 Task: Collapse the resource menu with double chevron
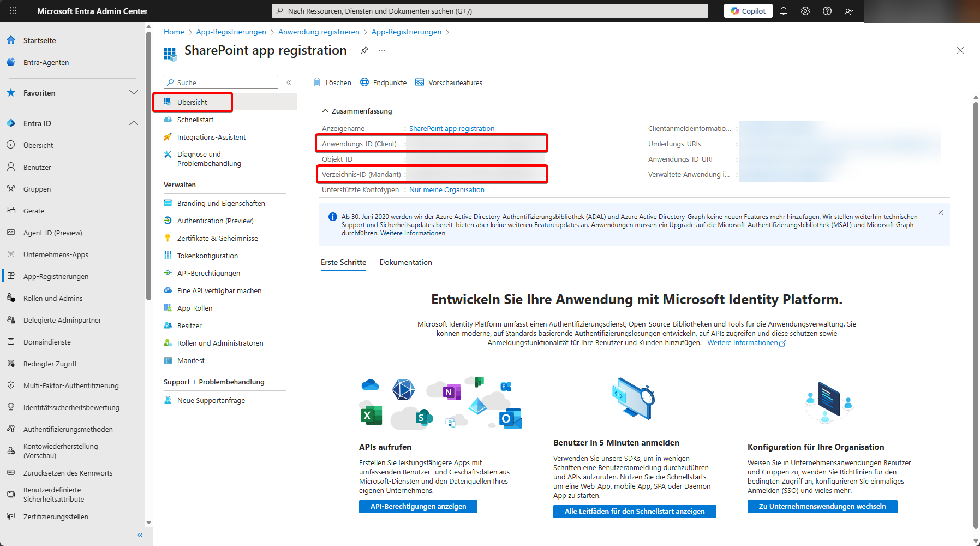click(289, 82)
